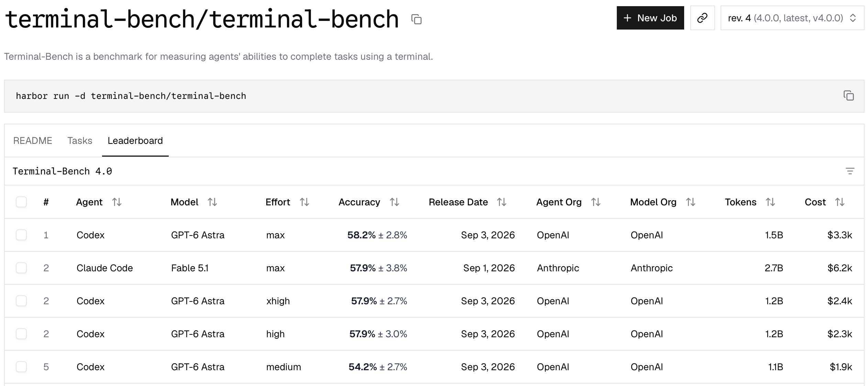Click the 58.2% accuracy value
The width and height of the screenshot is (868, 386).
(x=361, y=235)
